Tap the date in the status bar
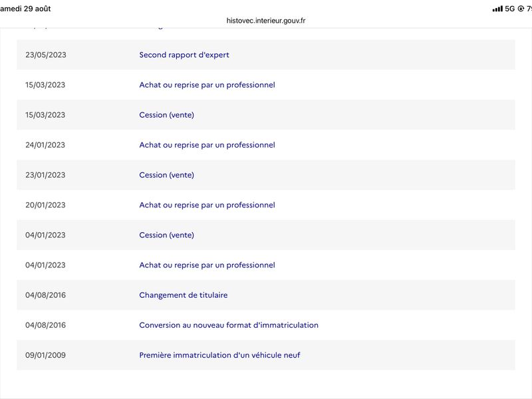Screen dimensions: 532x399 [x=25, y=9]
